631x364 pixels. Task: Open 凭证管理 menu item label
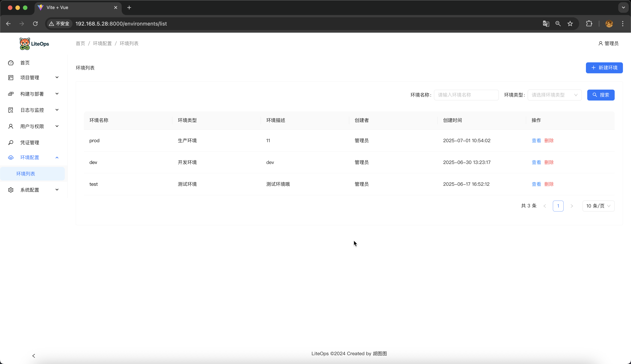click(x=30, y=143)
